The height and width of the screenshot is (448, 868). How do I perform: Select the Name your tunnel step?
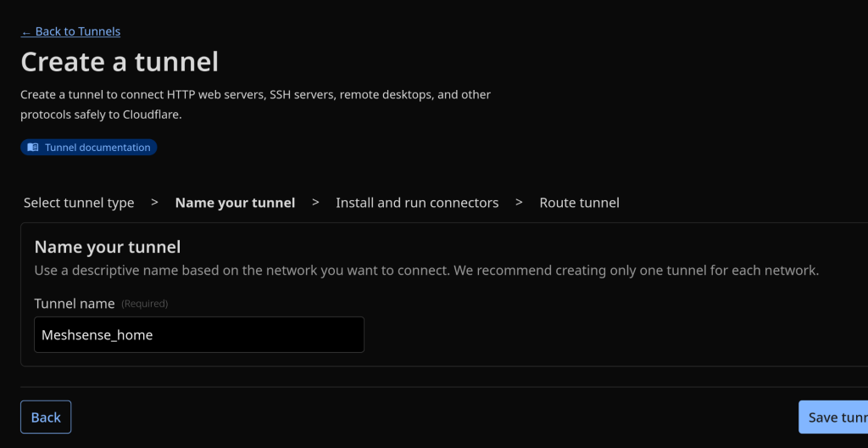pyautogui.click(x=235, y=203)
